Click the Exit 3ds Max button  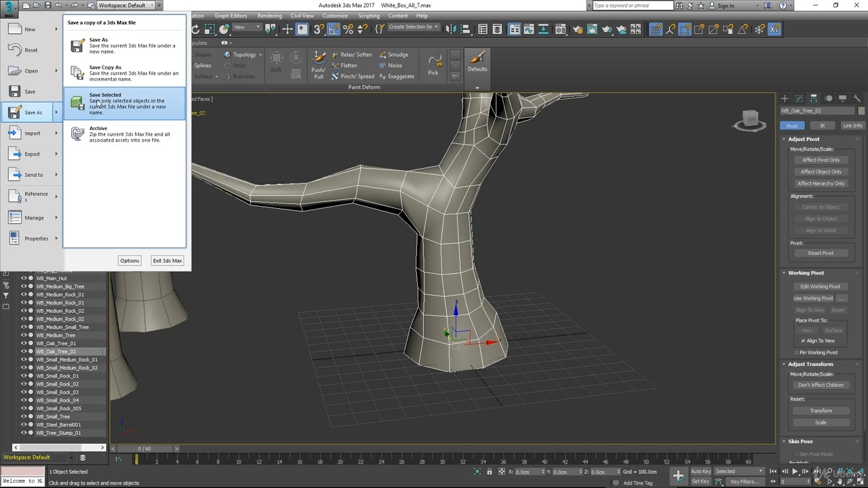click(167, 260)
